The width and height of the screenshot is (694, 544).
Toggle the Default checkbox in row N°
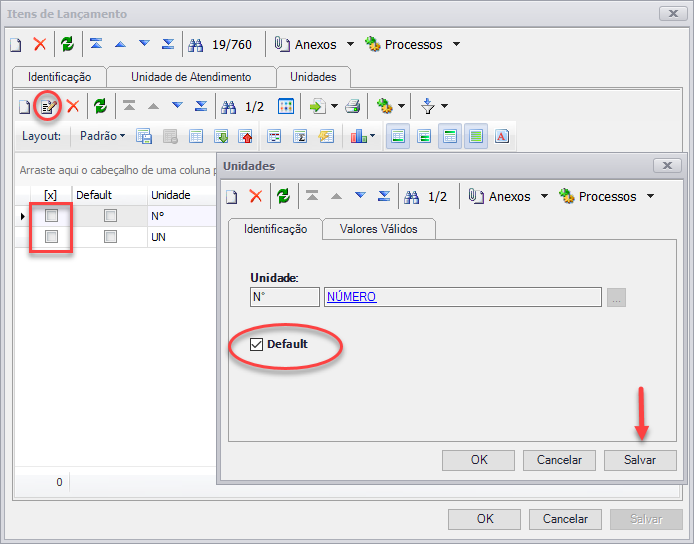[x=110, y=216]
